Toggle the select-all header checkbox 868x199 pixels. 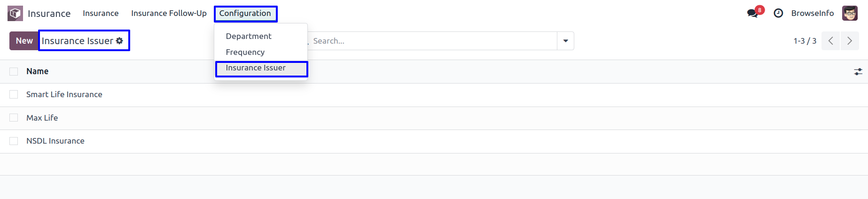tap(14, 71)
